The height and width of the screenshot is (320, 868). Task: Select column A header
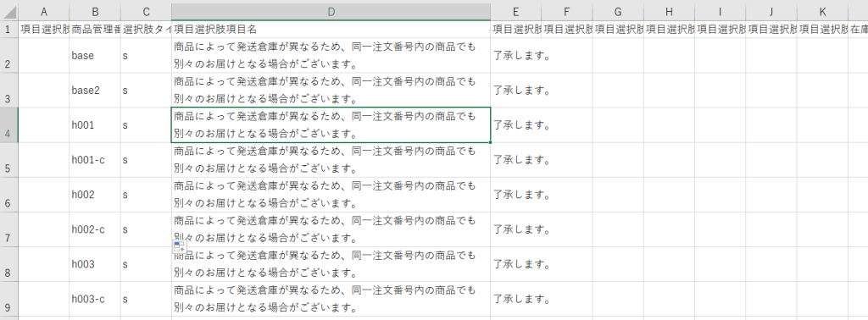click(44, 12)
